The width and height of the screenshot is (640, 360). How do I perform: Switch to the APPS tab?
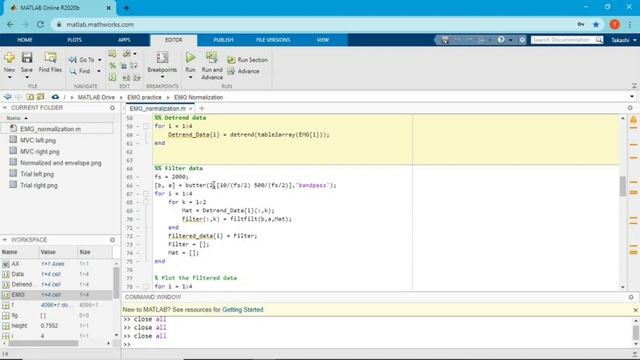(124, 40)
